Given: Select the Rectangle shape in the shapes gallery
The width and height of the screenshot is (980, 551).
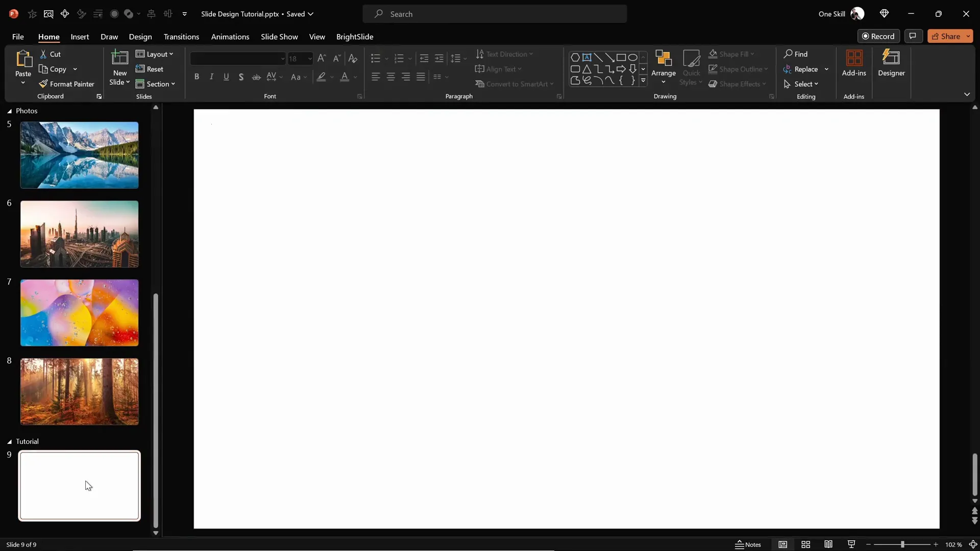Looking at the screenshot, I should [621, 57].
